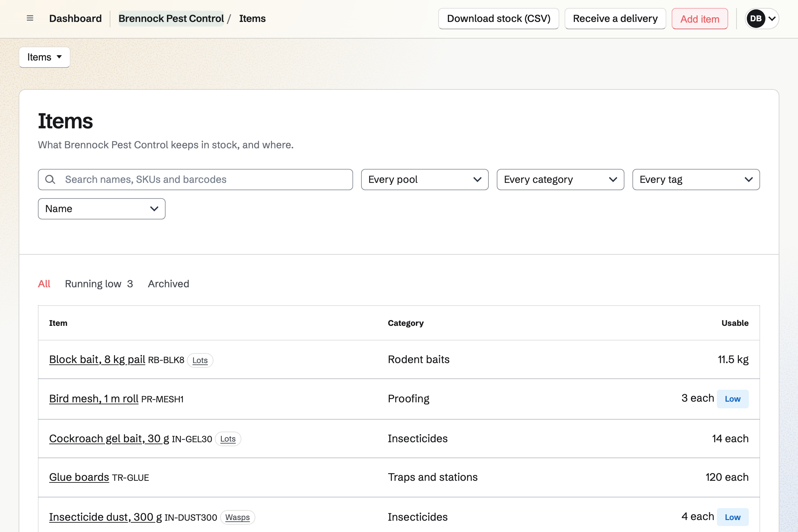Click the search magnifier icon

pyautogui.click(x=50, y=180)
